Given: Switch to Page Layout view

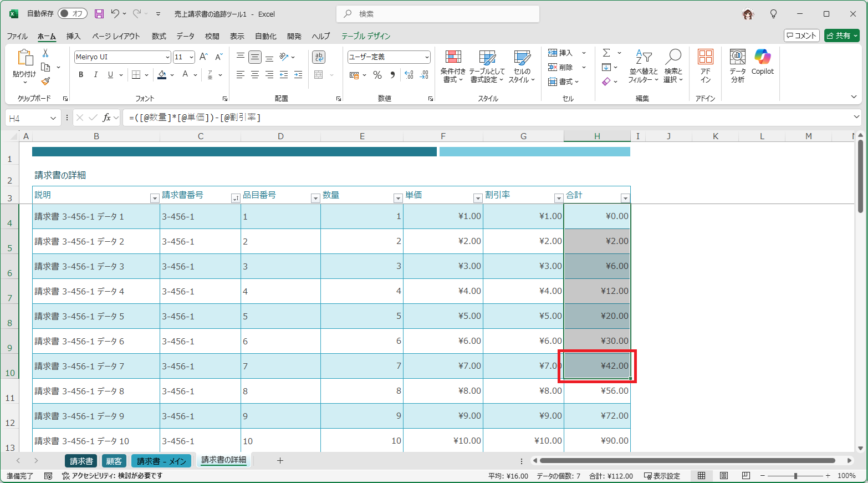Looking at the screenshot, I should coord(724,476).
